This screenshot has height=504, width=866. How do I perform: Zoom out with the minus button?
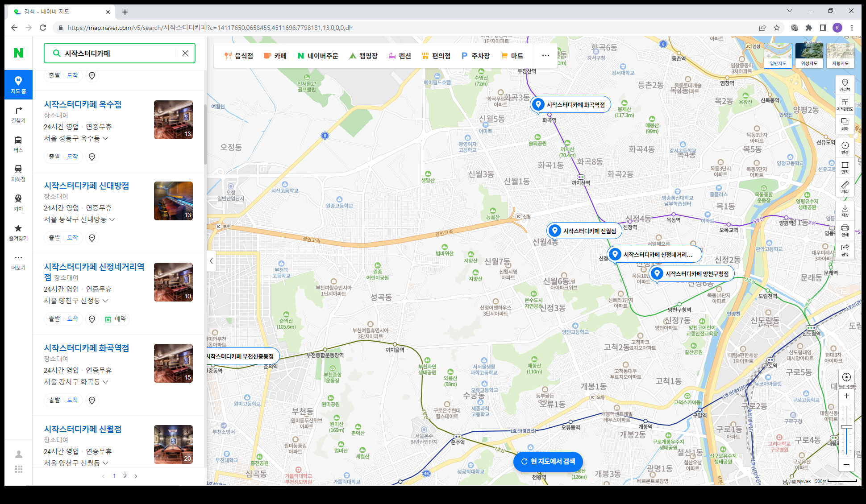[846, 464]
